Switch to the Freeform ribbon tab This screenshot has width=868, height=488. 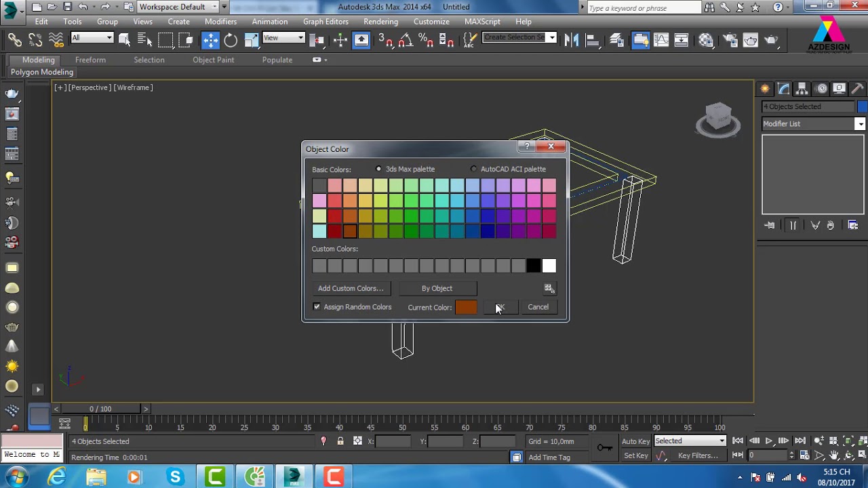point(90,60)
